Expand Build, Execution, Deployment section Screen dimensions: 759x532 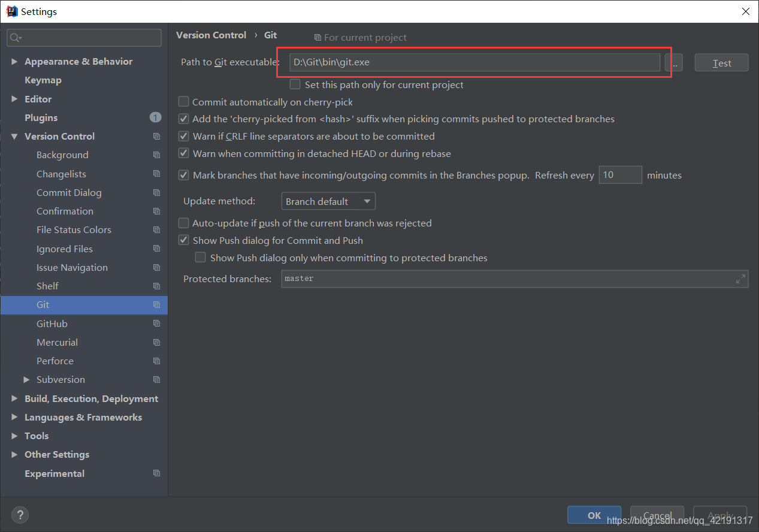[14, 399]
